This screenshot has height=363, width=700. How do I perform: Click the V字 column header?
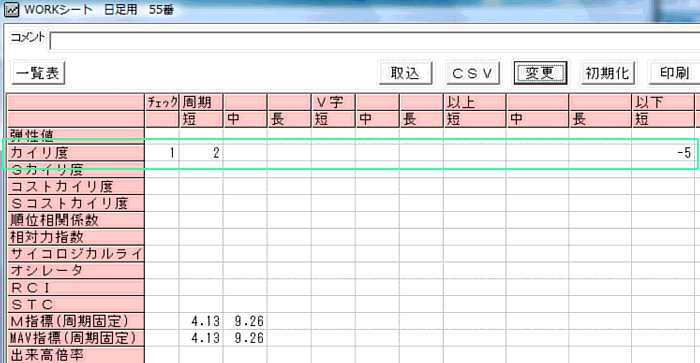tap(333, 103)
